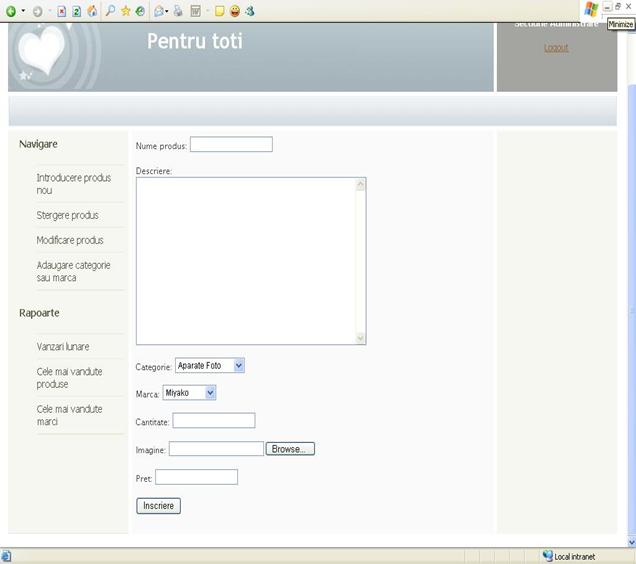Click the Print toolbar icon
Viewport: 636px width, 564px height.
178,11
